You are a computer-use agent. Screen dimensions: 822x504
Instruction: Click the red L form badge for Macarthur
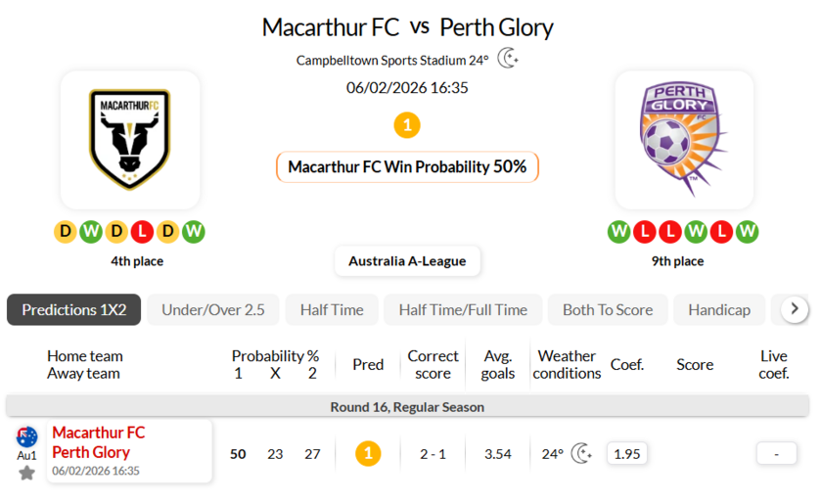[x=142, y=232]
